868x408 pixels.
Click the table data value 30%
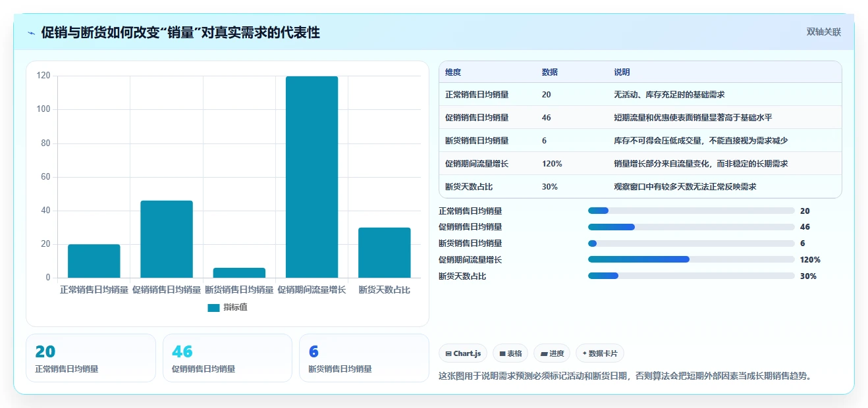[550, 187]
